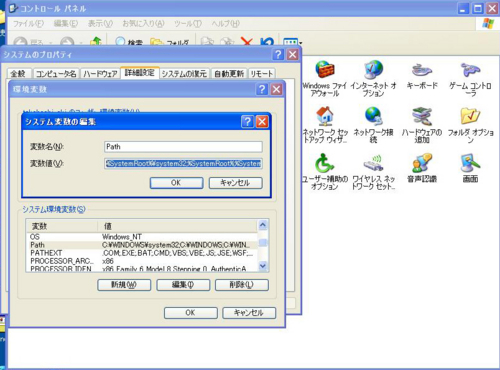Click the 変数値 input field
Image resolution: width=500 pixels, height=370 pixels.
(x=183, y=163)
